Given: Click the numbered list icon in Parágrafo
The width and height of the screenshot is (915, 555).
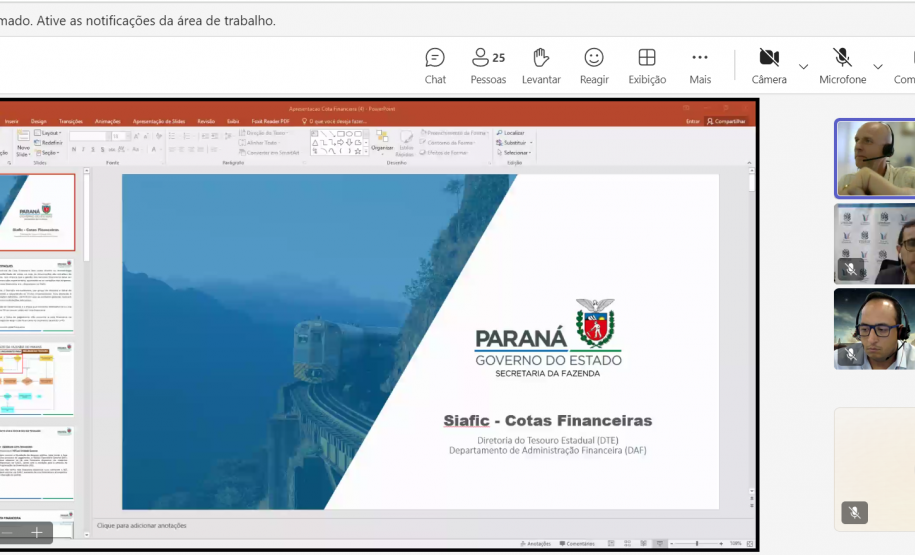Looking at the screenshot, I should tap(188, 136).
